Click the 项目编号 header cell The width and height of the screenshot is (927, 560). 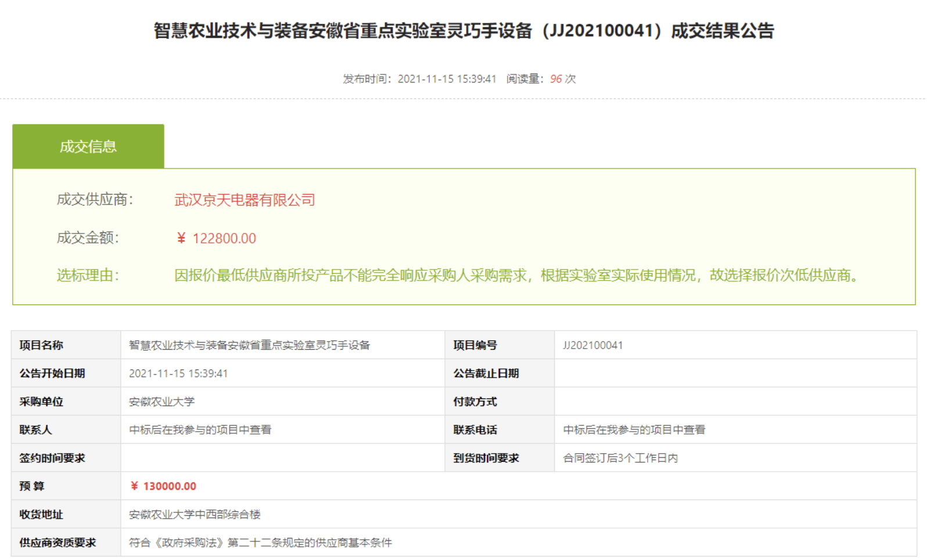(500, 345)
